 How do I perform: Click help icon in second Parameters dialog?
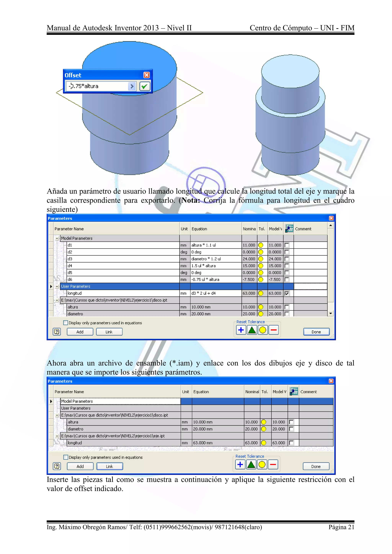[x=57, y=466]
